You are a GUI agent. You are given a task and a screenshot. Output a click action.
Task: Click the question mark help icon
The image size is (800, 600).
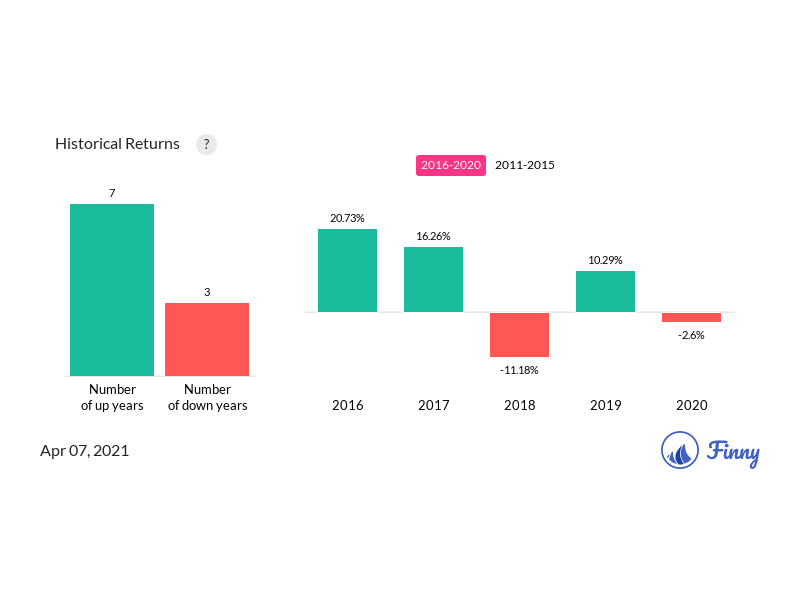(x=206, y=144)
